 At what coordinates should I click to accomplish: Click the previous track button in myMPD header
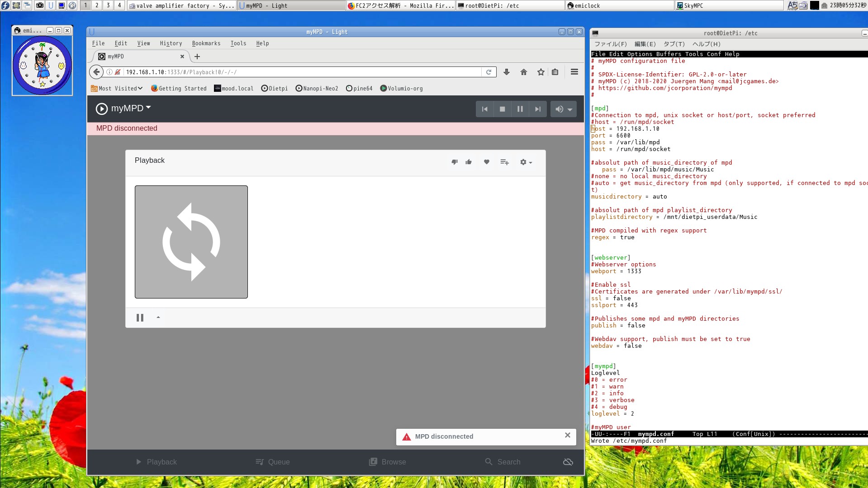484,109
